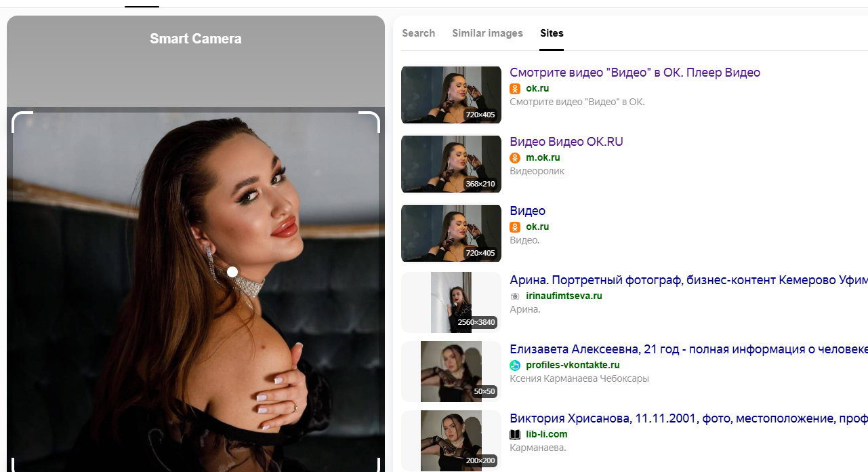868x472 pixels.
Task: Click the ok.ru favicon beside 'Смотрите видео' result
Action: coord(515,89)
